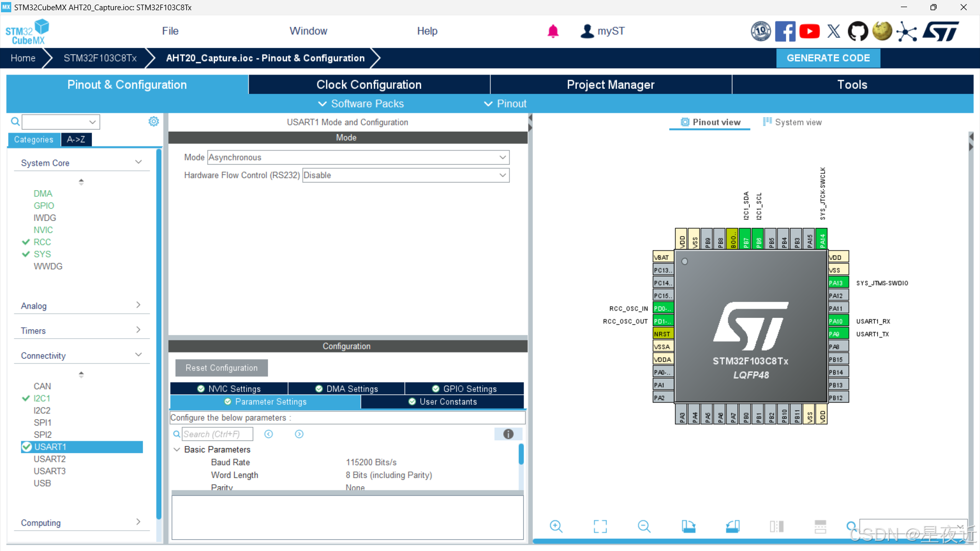Open categories settings gear icon

click(154, 121)
